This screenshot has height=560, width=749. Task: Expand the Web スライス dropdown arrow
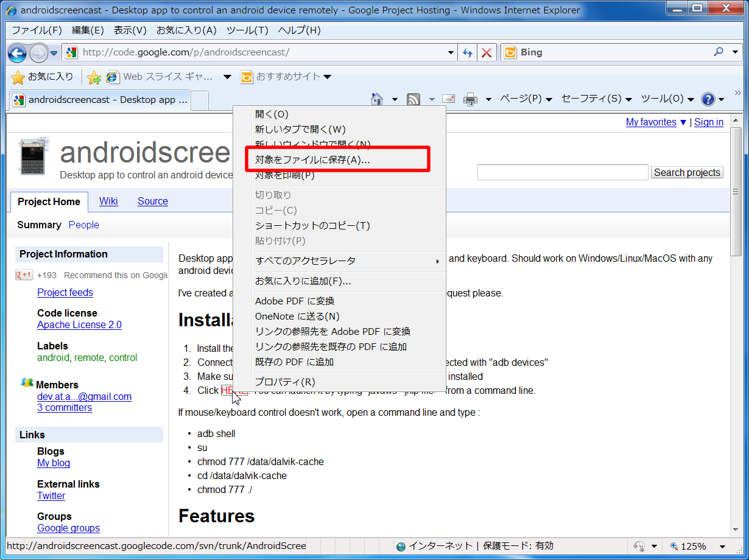[227, 77]
